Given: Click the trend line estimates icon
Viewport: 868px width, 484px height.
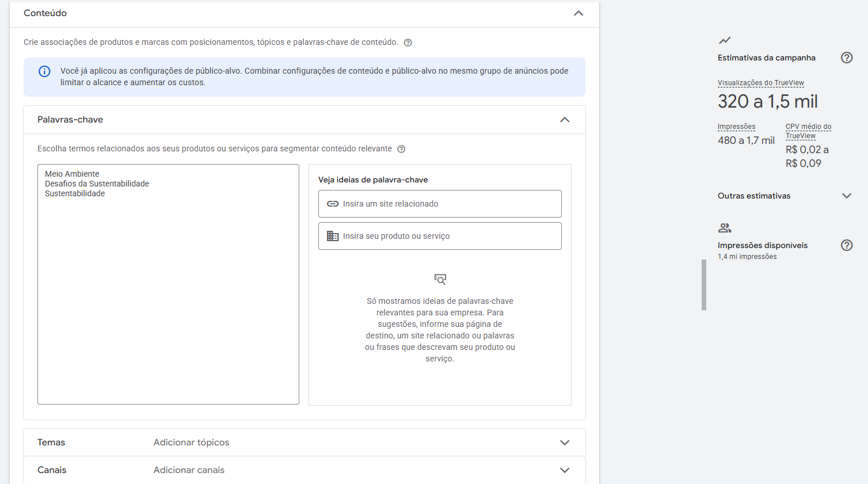Looking at the screenshot, I should [x=725, y=40].
